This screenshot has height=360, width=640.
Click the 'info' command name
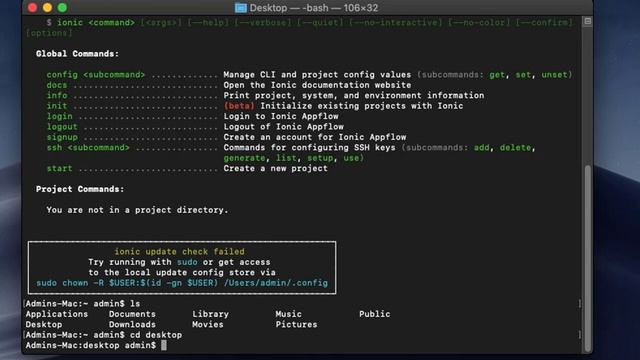57,96
